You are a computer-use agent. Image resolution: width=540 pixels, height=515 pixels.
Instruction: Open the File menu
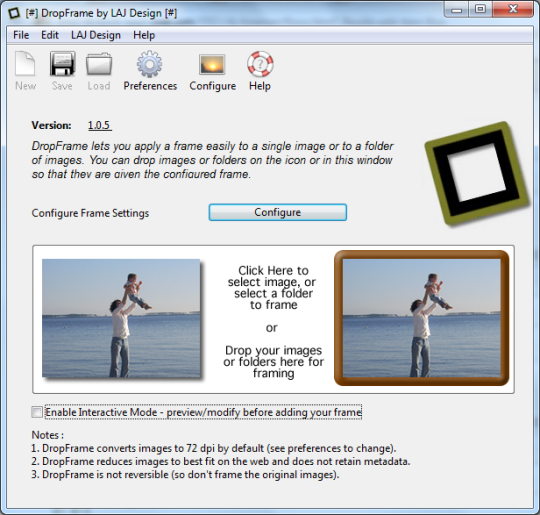[21, 35]
